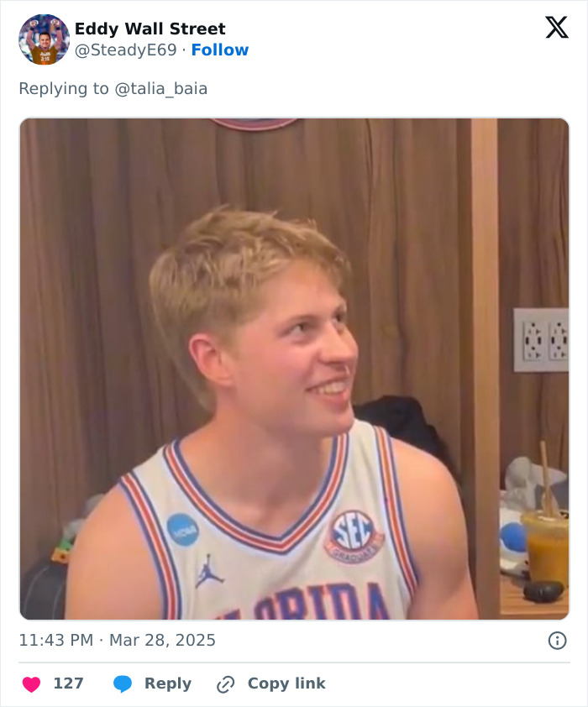
Task: Toggle follow status for @SteadyE69
Action: click(220, 51)
